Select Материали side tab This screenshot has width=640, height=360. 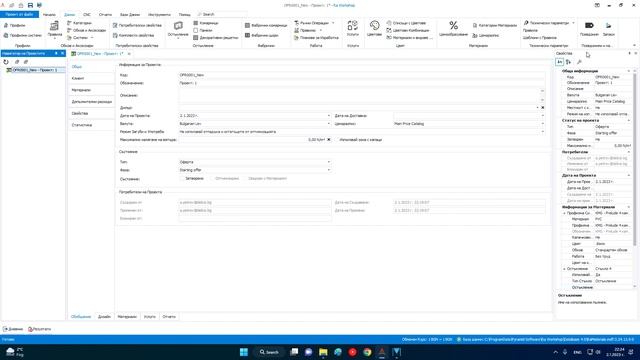81,90
